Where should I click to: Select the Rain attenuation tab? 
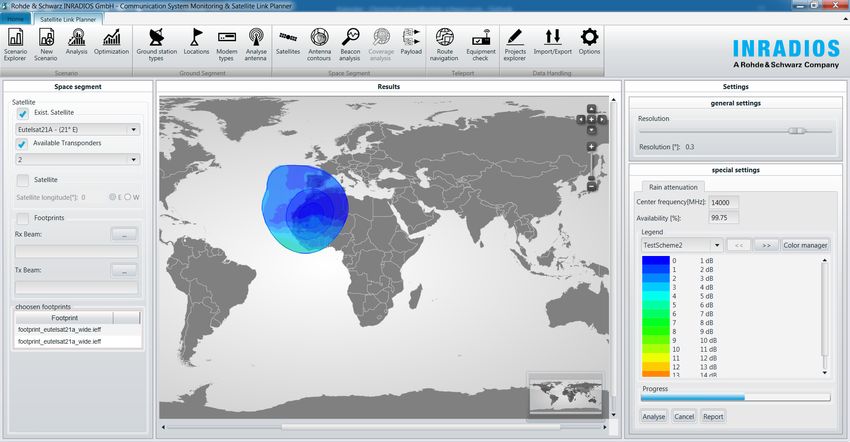pyautogui.click(x=673, y=187)
